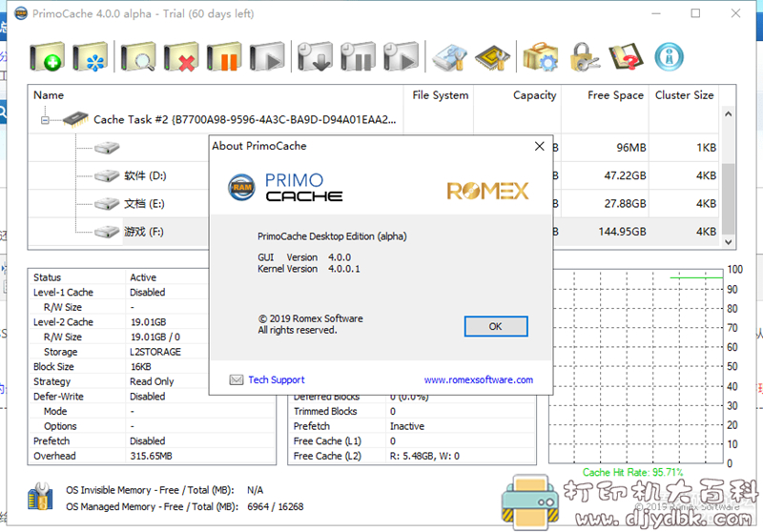Click the 47.22GB free space cell
The image size is (763, 532).
point(625,175)
